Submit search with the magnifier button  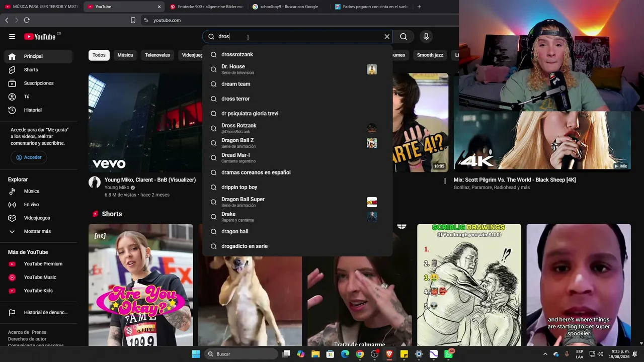[x=404, y=36]
